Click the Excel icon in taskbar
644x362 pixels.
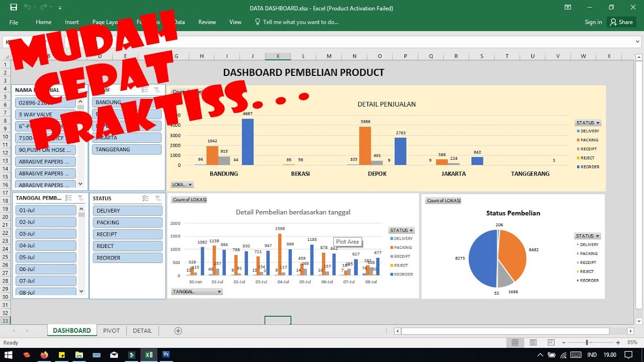click(149, 355)
